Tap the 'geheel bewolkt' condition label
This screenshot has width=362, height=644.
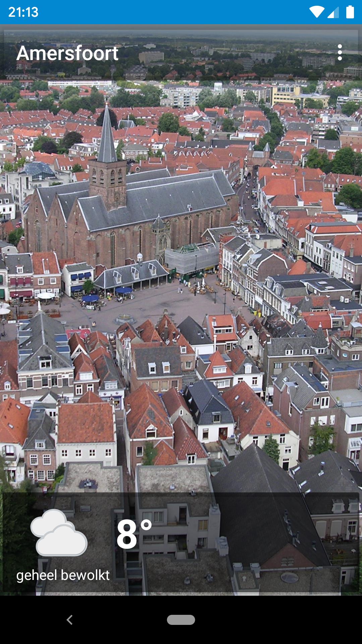click(63, 575)
